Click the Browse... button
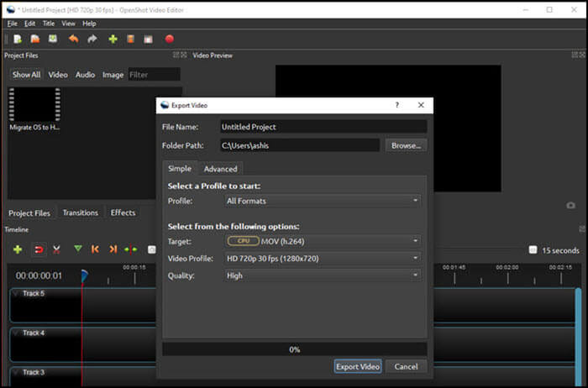Image resolution: width=588 pixels, height=388 pixels. pyautogui.click(x=406, y=145)
